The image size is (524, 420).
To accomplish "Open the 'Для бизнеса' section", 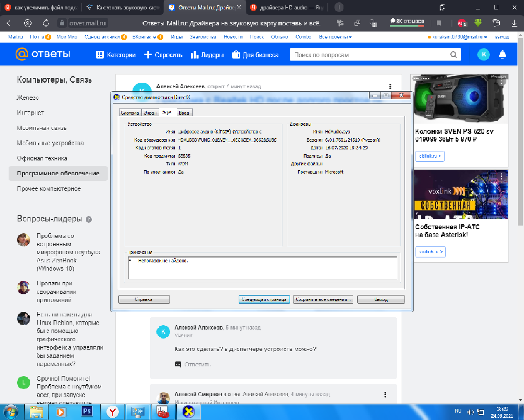I will click(255, 55).
